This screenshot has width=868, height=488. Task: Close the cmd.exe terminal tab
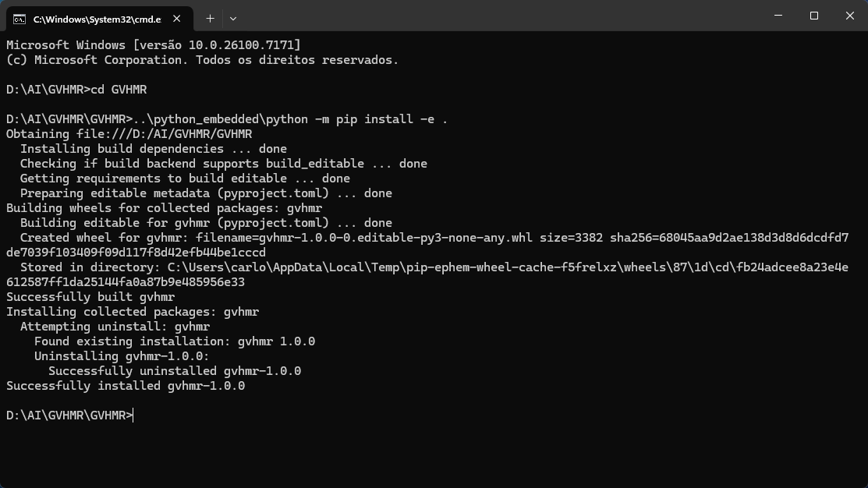coord(179,19)
